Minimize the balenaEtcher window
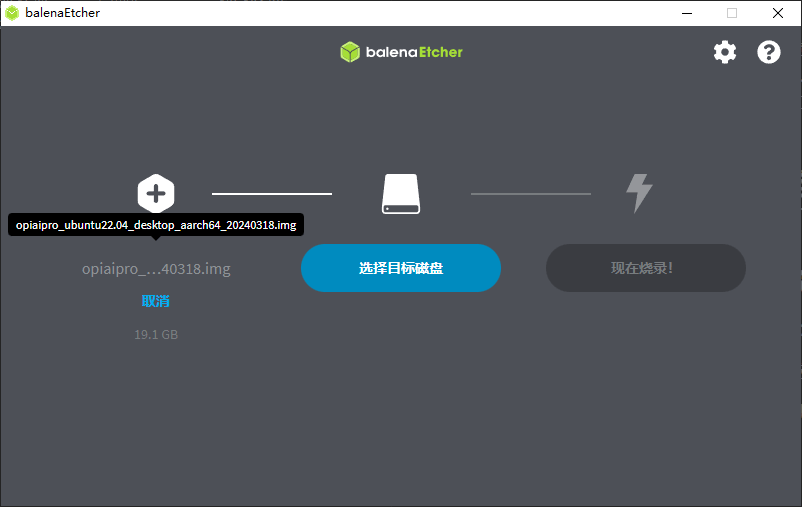 [687, 13]
